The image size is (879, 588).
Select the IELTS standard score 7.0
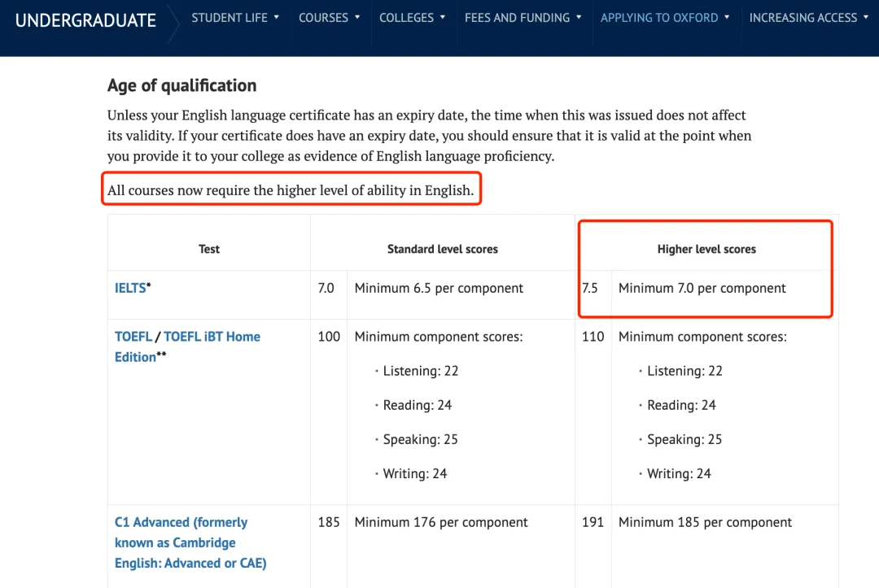(326, 288)
